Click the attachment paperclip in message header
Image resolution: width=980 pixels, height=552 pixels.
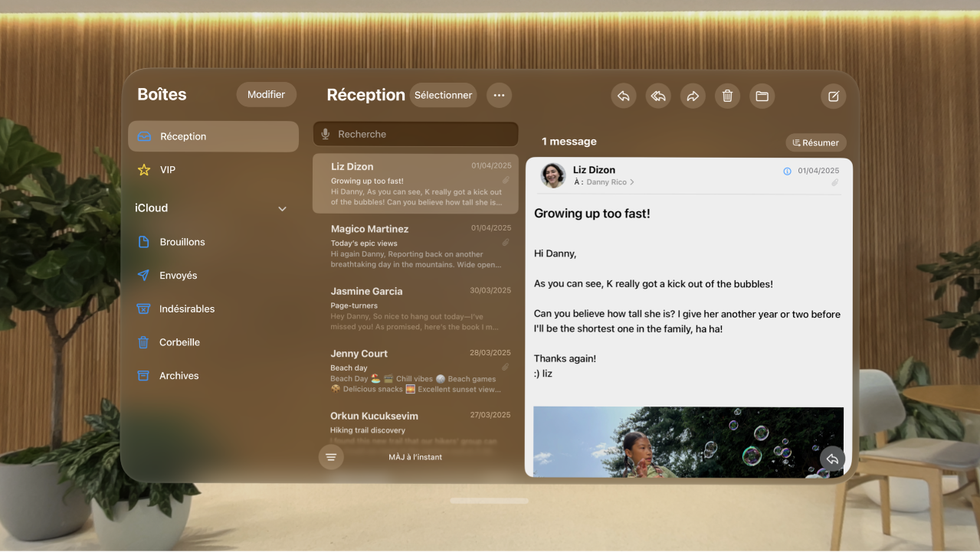[835, 182]
